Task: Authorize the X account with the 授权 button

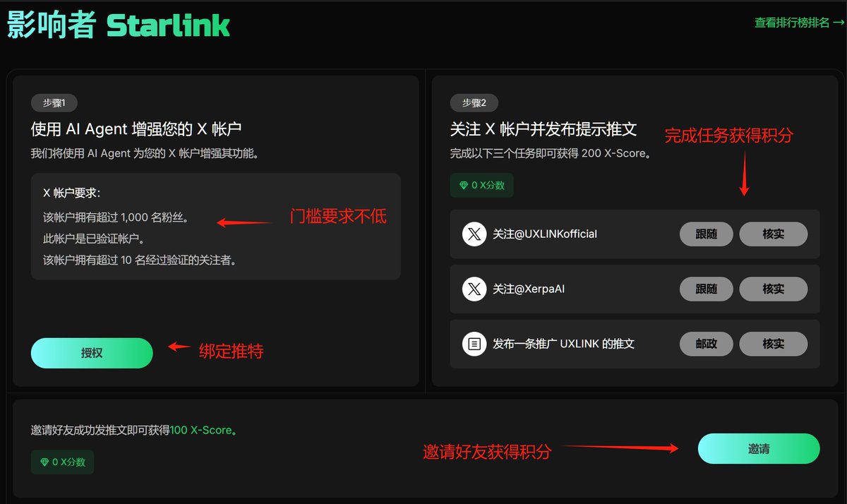Action: [x=92, y=353]
